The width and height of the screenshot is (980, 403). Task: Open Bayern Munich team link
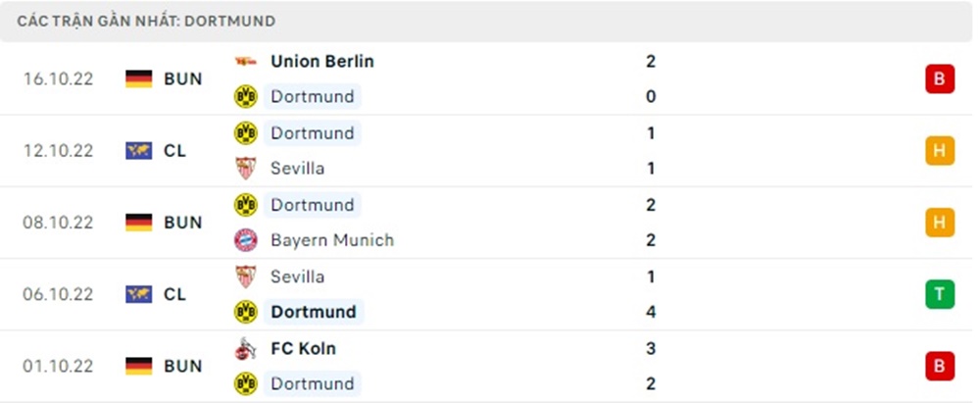coord(332,240)
